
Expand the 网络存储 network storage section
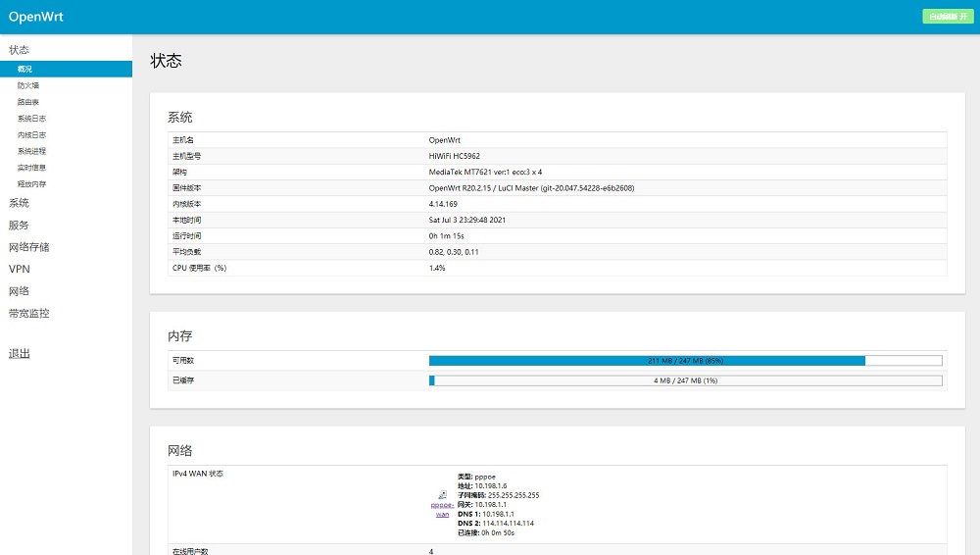28,247
